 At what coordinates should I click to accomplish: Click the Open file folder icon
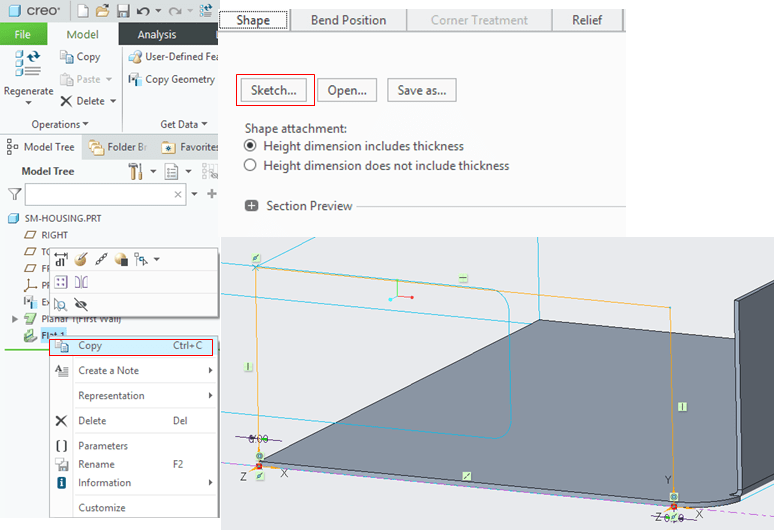(x=103, y=11)
